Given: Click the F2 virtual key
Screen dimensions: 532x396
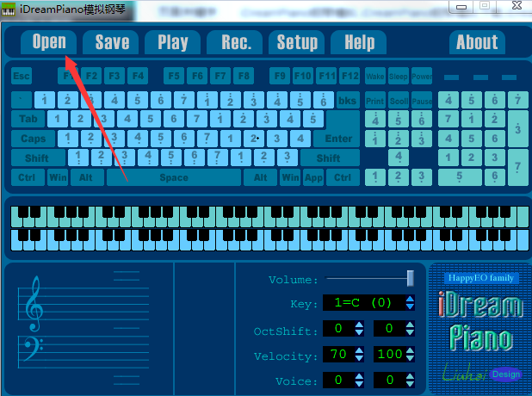Looking at the screenshot, I should tap(91, 76).
